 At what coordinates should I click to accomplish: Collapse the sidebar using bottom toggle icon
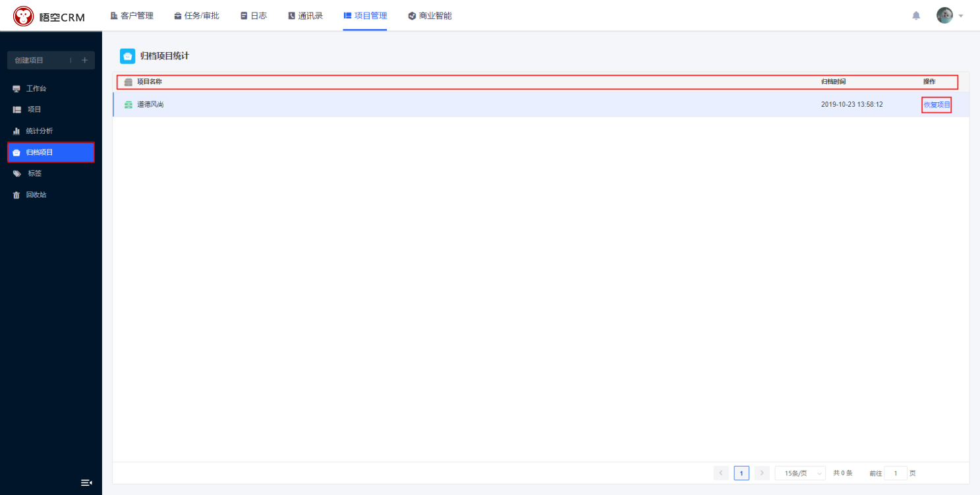pyautogui.click(x=86, y=483)
